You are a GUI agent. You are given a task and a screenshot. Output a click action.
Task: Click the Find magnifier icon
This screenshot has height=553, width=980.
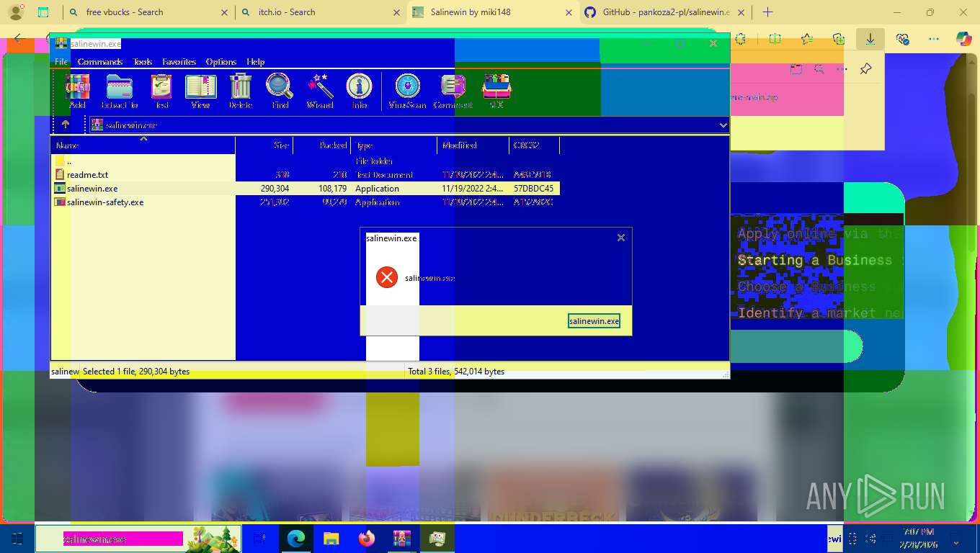pos(280,91)
